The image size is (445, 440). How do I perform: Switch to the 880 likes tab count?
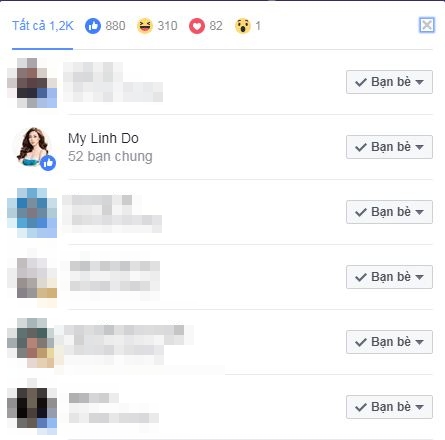[x=115, y=26]
